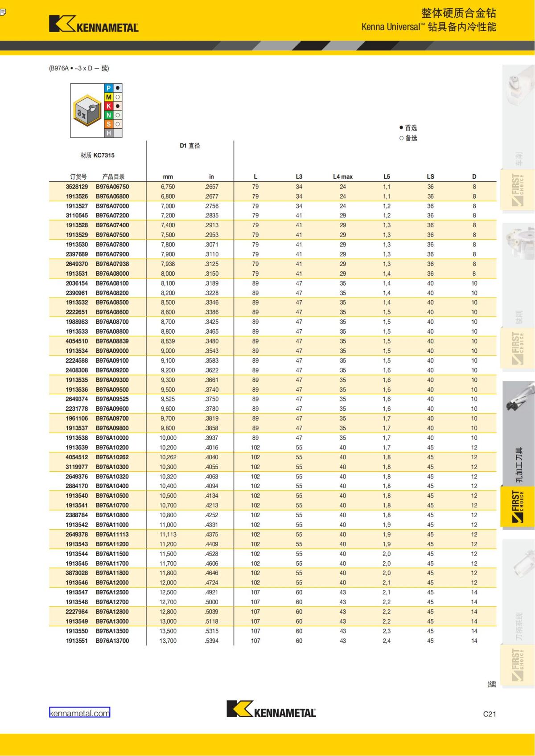Click the 产品目录 column header
The height and width of the screenshot is (756, 535).
(113, 176)
